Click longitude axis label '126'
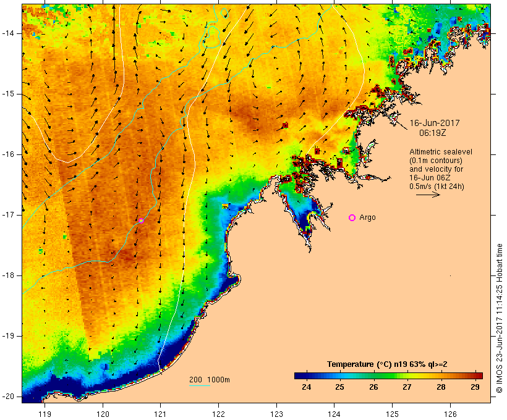Viewport: 507px width, 420px height. point(450,414)
